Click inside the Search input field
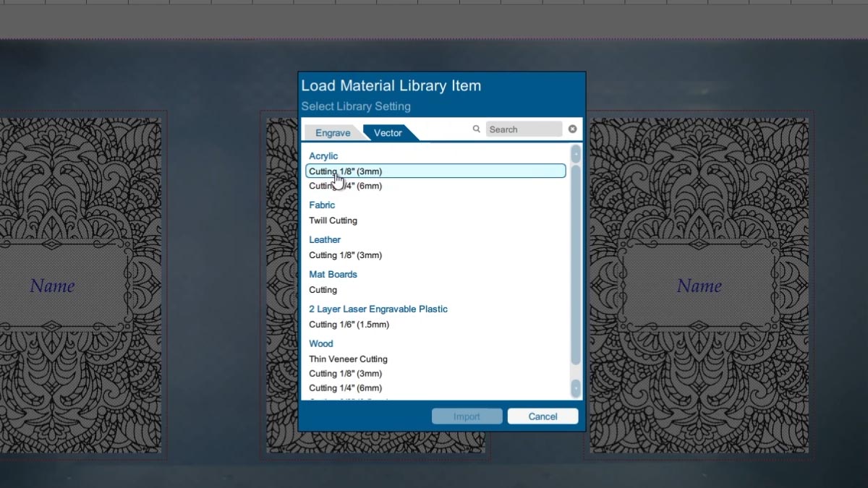868x488 pixels. point(524,129)
